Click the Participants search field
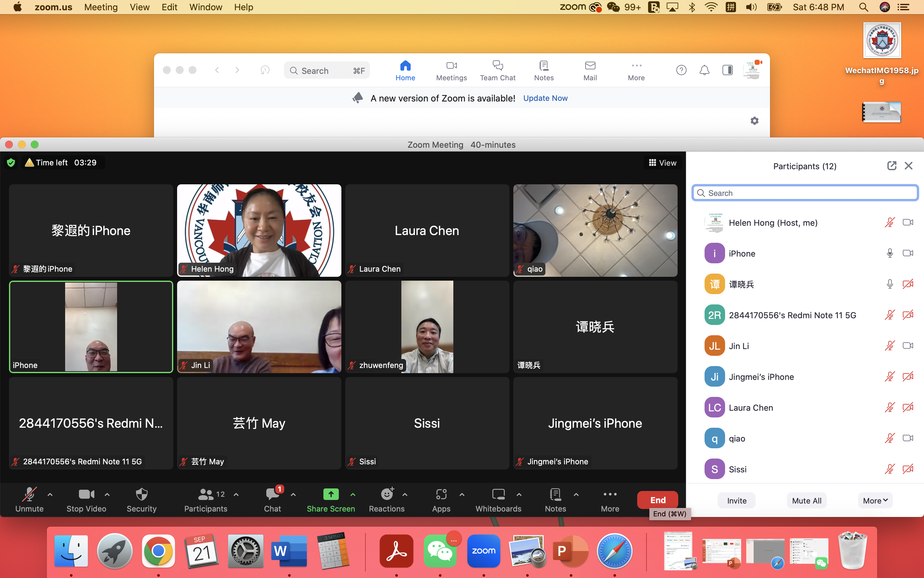The height and width of the screenshot is (578, 924). pos(805,193)
